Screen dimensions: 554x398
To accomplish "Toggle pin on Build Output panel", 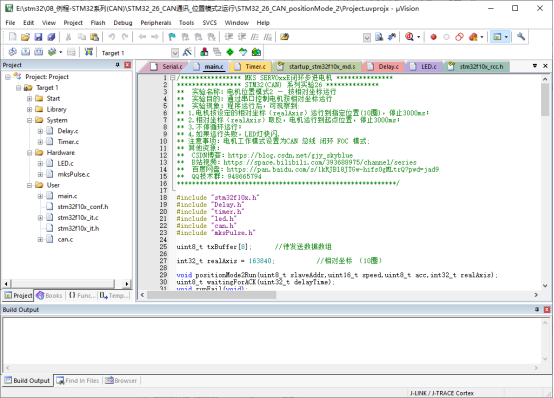I will pos(537,309).
